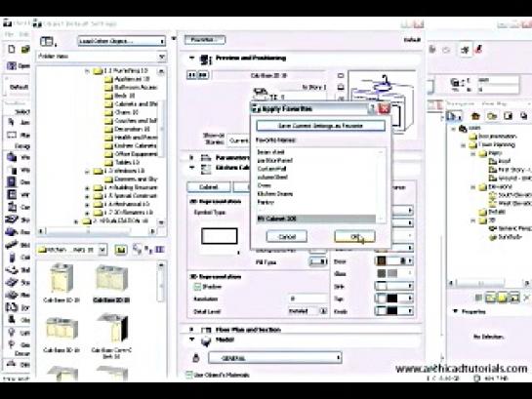
Task: Switch to the Cabinet tab in the parameters
Action: (209, 187)
